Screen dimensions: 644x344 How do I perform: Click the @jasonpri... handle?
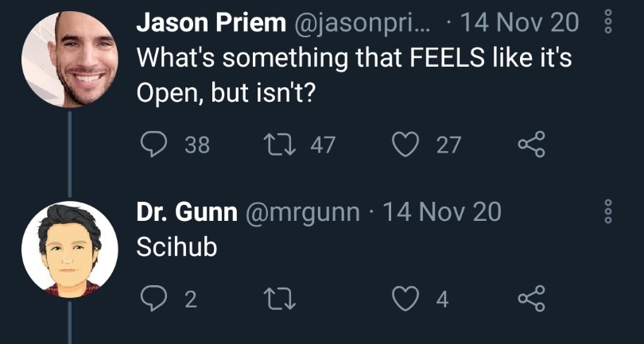362,24
